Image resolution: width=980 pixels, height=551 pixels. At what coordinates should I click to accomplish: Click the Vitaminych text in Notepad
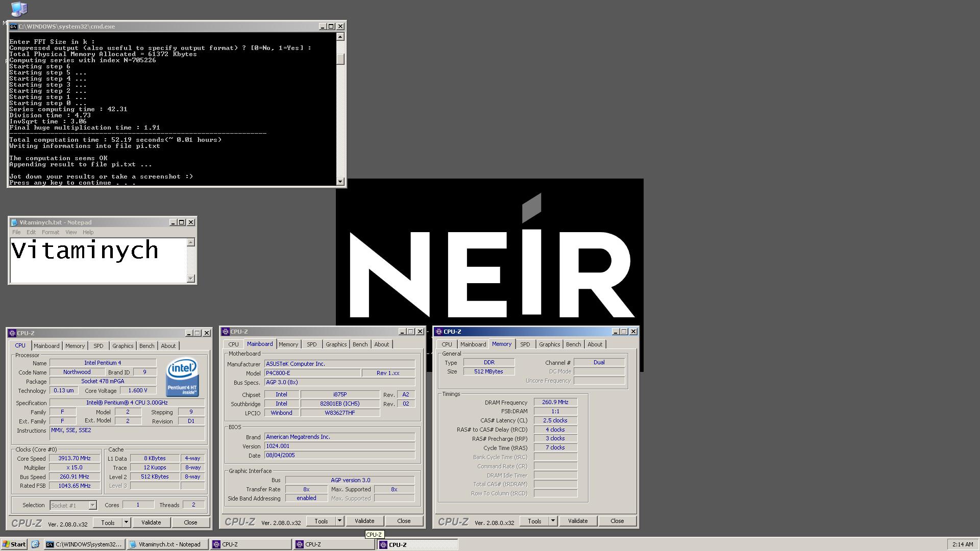(85, 251)
